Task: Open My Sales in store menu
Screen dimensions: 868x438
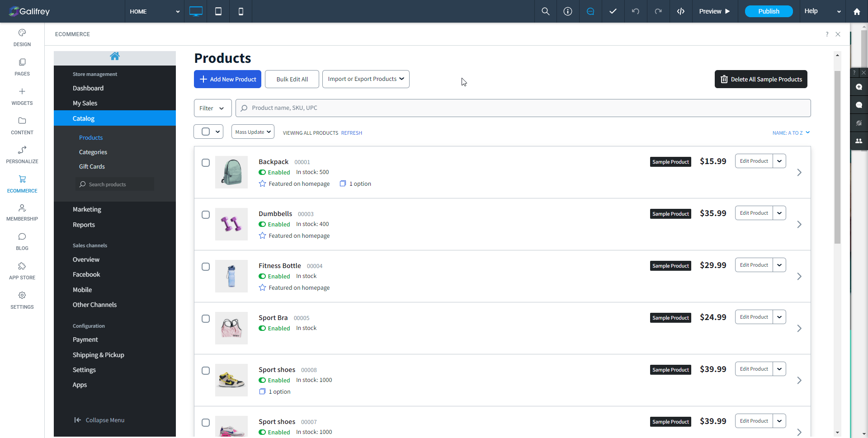Action: coord(85,103)
